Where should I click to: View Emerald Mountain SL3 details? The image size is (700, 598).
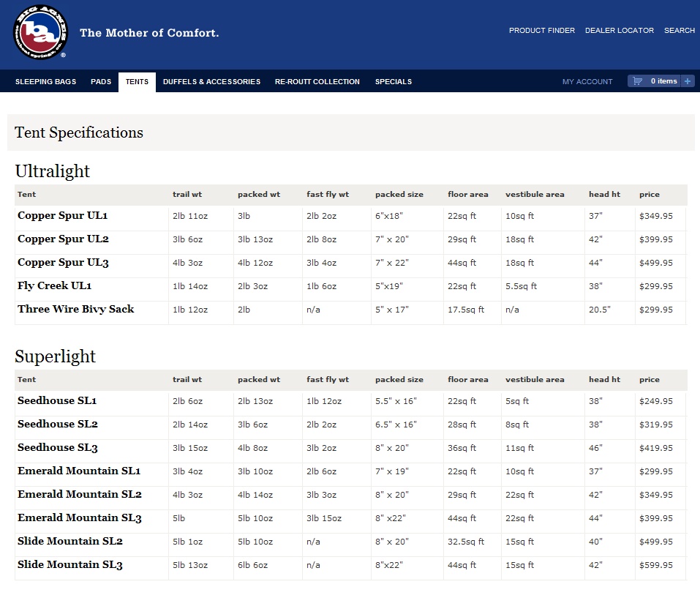[80, 517]
